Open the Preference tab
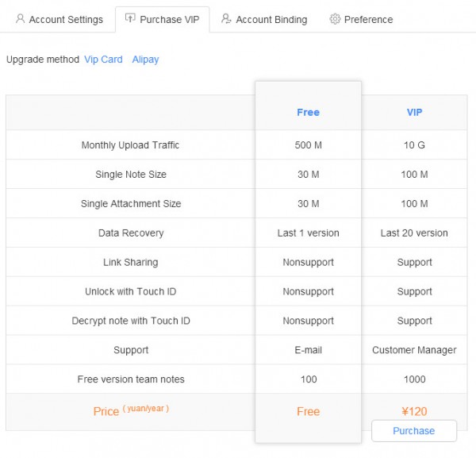The image size is (476, 458). [x=368, y=19]
